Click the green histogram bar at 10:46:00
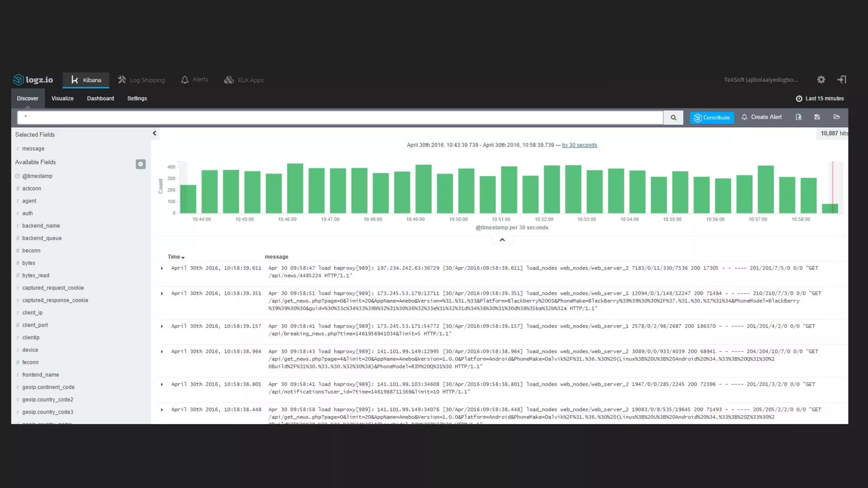Image resolution: width=868 pixels, height=488 pixels. (x=295, y=189)
